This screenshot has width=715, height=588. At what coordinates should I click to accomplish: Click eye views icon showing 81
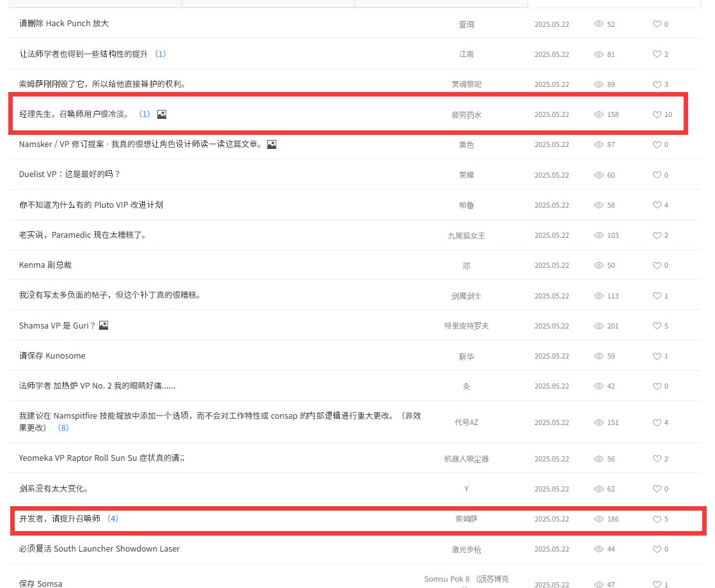coord(599,54)
